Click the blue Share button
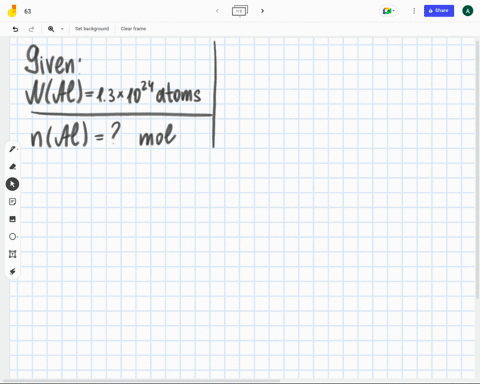The image size is (480, 384). point(439,11)
